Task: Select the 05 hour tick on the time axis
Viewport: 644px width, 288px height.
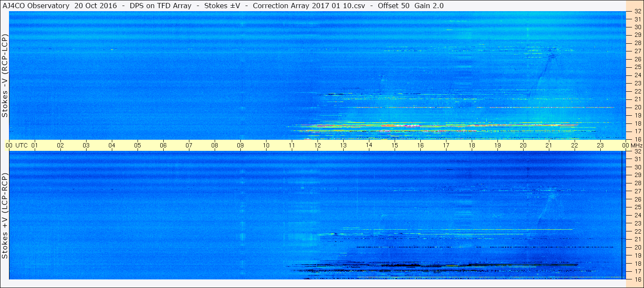Action: click(x=138, y=145)
